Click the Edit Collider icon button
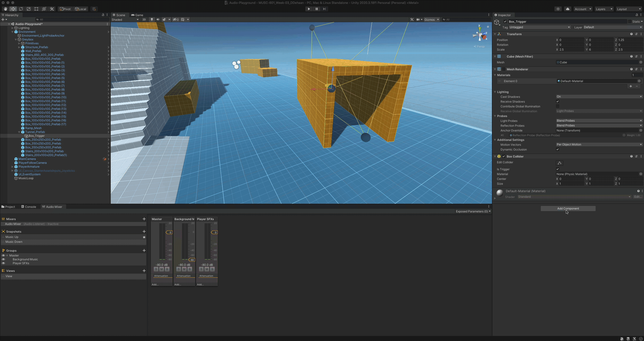 pyautogui.click(x=559, y=163)
